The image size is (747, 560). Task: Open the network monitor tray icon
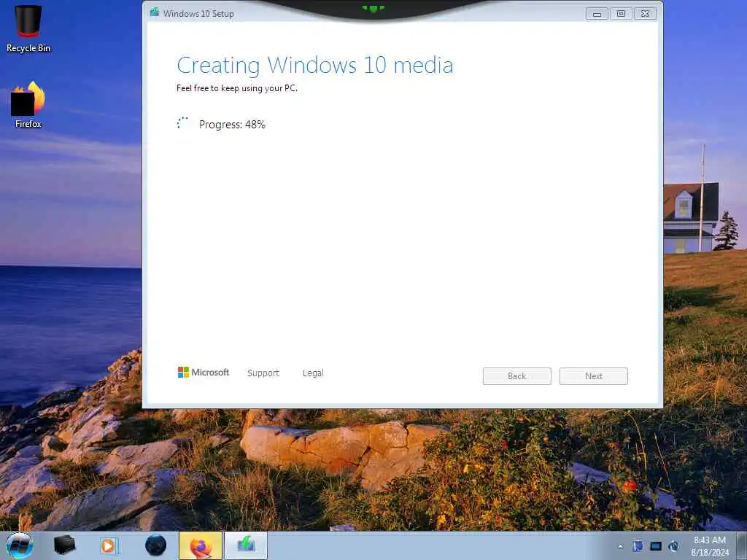point(656,546)
